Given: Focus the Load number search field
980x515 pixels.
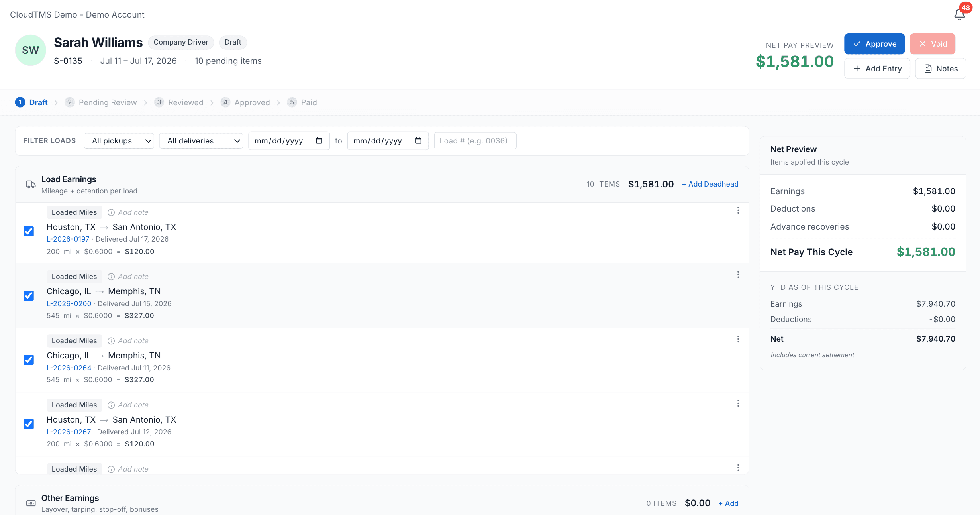Looking at the screenshot, I should point(475,141).
